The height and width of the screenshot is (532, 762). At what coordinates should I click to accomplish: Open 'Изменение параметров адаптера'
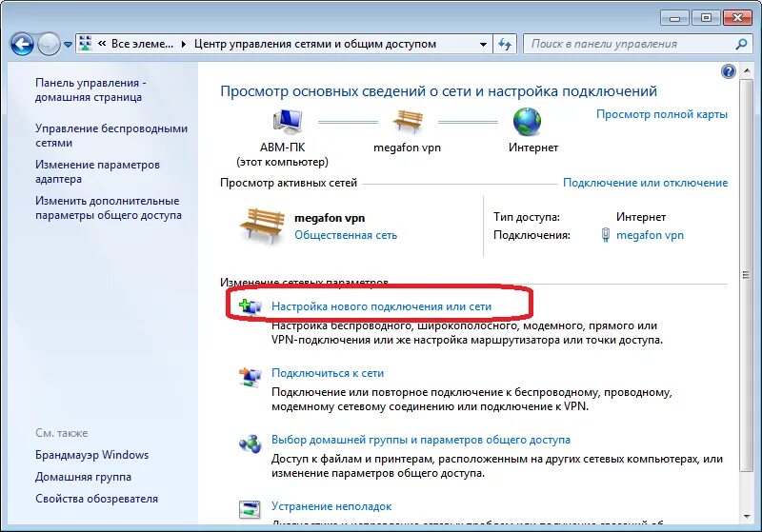pos(97,171)
